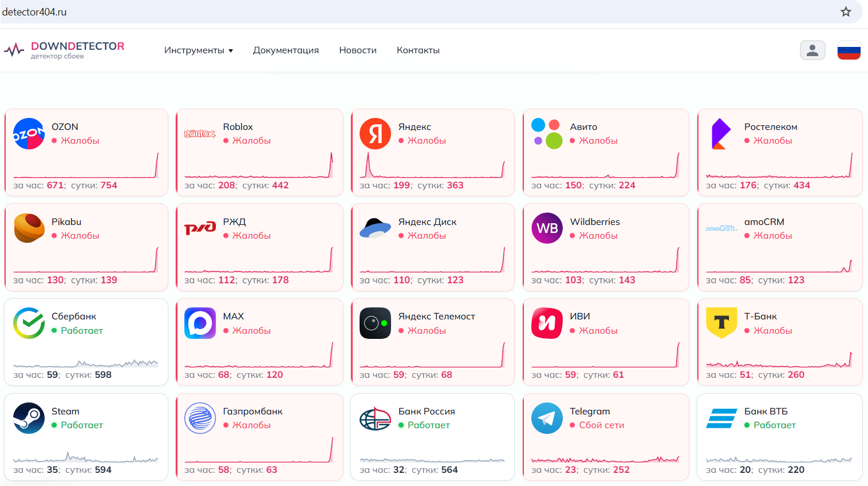Click the Telegram service name
This screenshot has width=868, height=486.
coord(590,411)
